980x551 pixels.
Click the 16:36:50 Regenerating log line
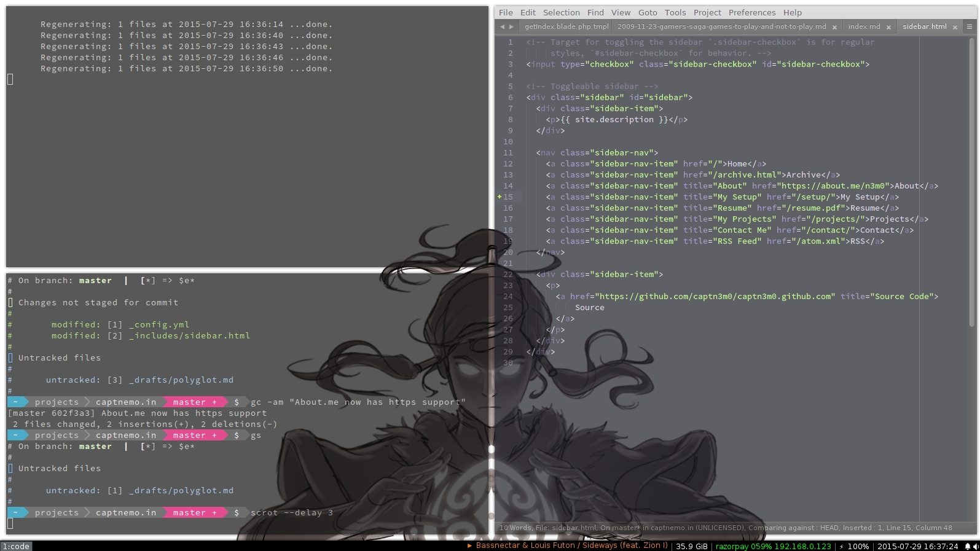click(187, 69)
